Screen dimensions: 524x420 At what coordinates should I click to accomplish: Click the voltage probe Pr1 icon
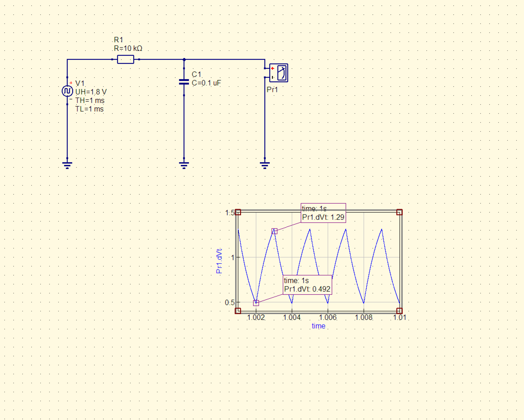(x=279, y=73)
